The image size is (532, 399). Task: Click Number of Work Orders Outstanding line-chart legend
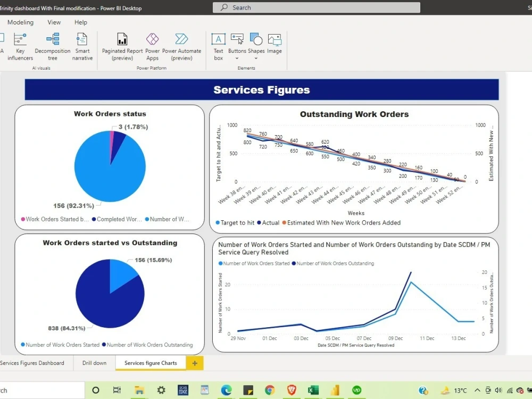pyautogui.click(x=333, y=263)
